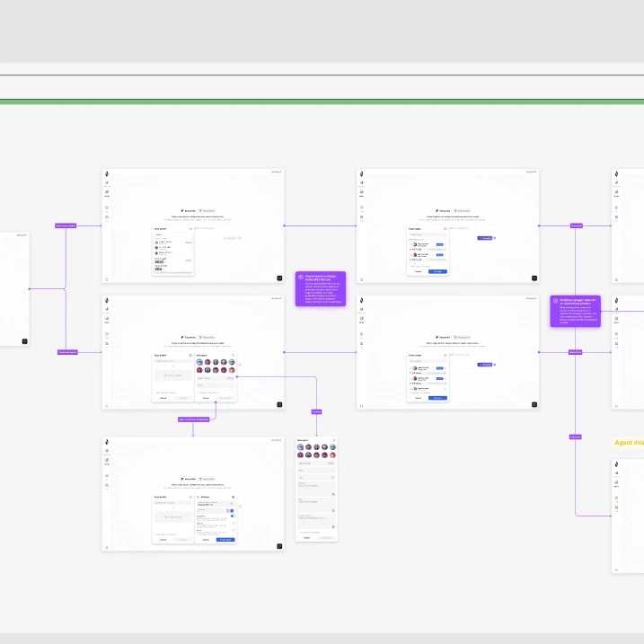This screenshot has height=644, width=644.
Task: Pick the blue-ringed first avatar in the standalone agent panel
Action: (x=300, y=447)
